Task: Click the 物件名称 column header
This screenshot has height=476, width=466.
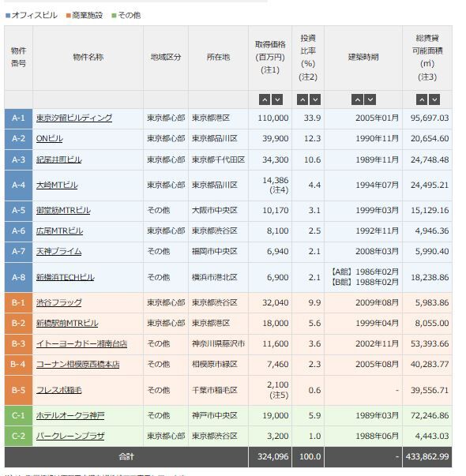Action: 88,58
